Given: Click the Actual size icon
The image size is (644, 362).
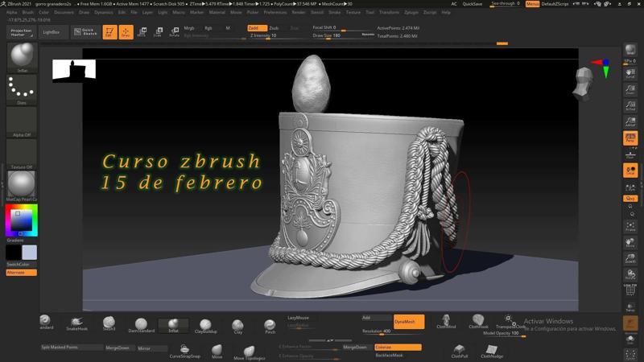Looking at the screenshot, I should (630, 105).
